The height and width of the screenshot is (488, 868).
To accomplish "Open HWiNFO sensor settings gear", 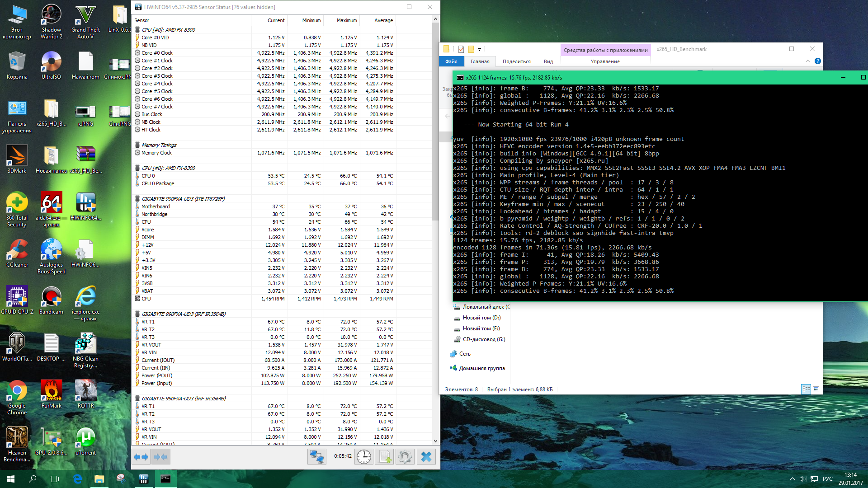I will [x=405, y=457].
